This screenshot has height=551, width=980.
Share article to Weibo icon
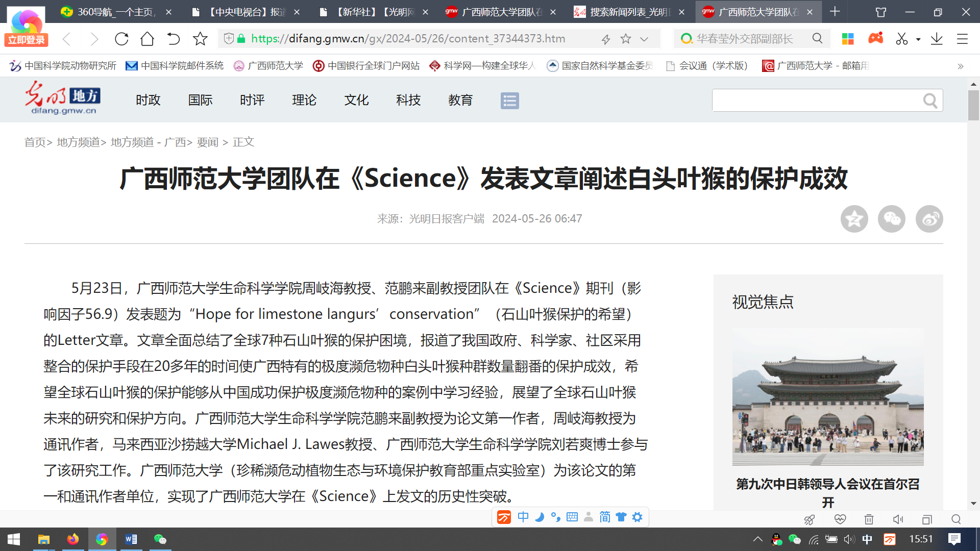coord(929,219)
